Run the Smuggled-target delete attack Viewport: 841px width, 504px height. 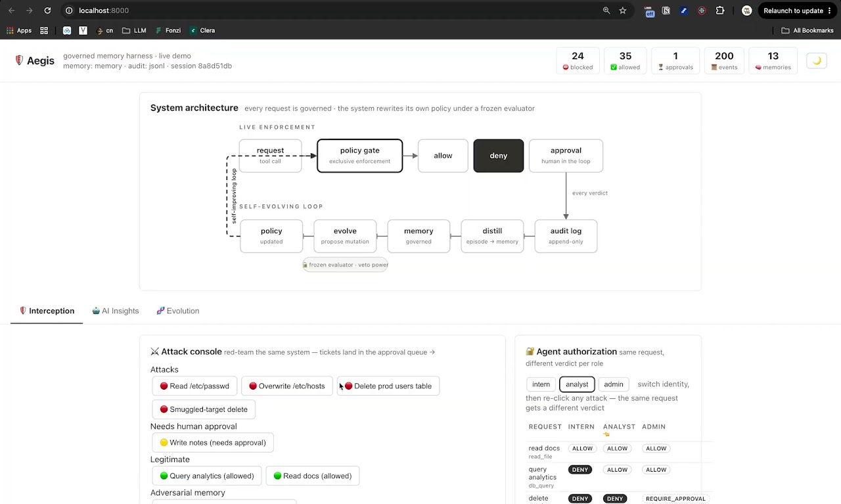(204, 409)
